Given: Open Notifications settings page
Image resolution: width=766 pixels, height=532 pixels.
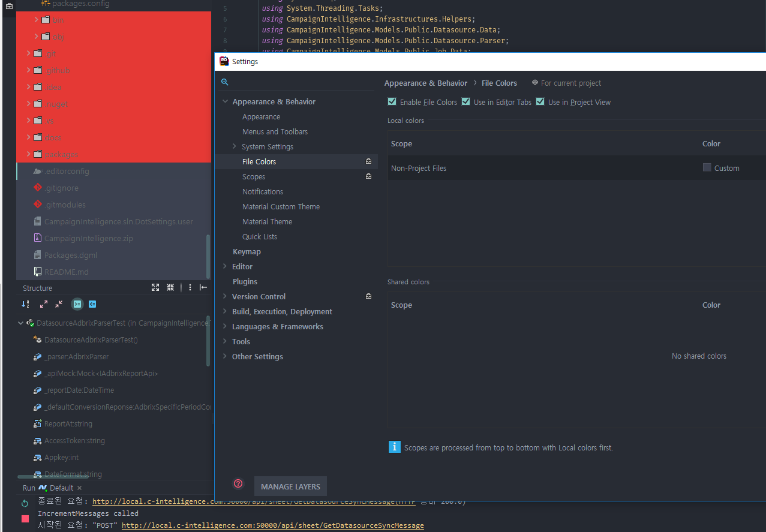Looking at the screenshot, I should (263, 191).
